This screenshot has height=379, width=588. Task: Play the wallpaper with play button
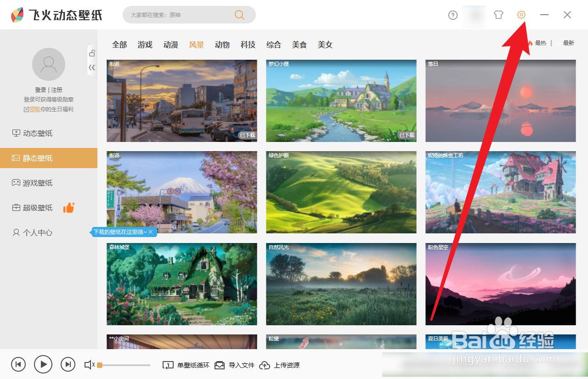[x=43, y=364]
